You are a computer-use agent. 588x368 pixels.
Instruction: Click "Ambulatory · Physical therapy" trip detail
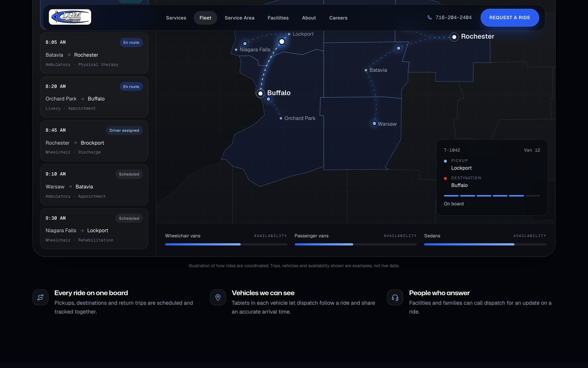[x=82, y=65]
